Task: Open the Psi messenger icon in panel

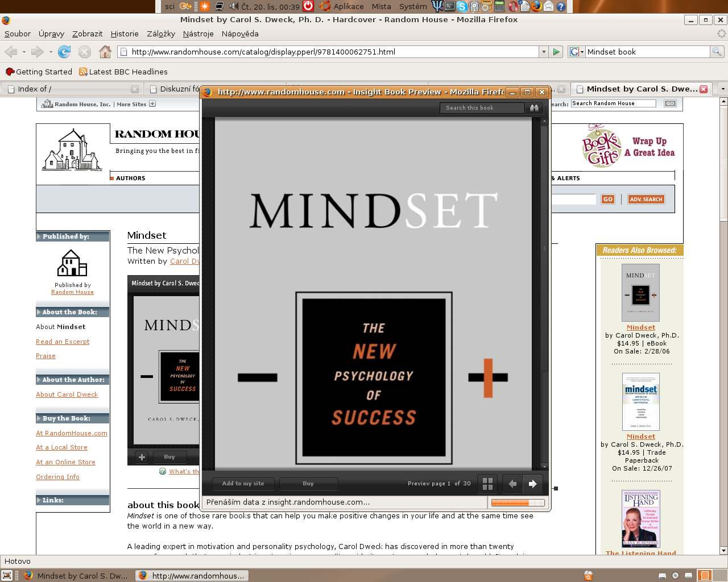Action: 437,6
